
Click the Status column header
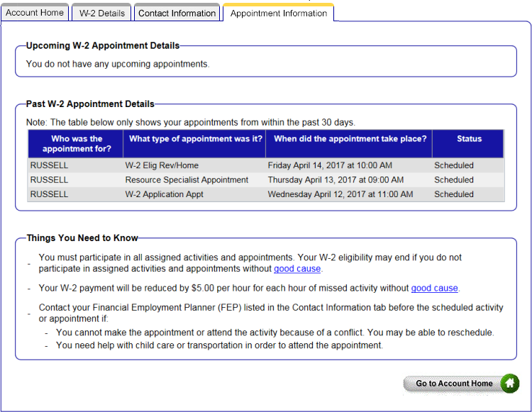point(469,139)
